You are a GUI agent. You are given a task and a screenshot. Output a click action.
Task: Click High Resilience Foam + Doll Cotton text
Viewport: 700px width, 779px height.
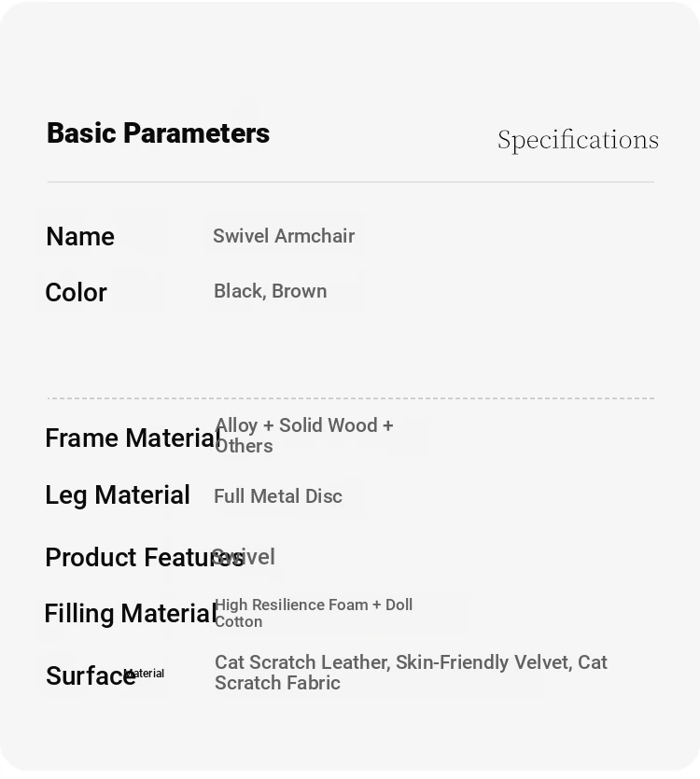pos(314,613)
